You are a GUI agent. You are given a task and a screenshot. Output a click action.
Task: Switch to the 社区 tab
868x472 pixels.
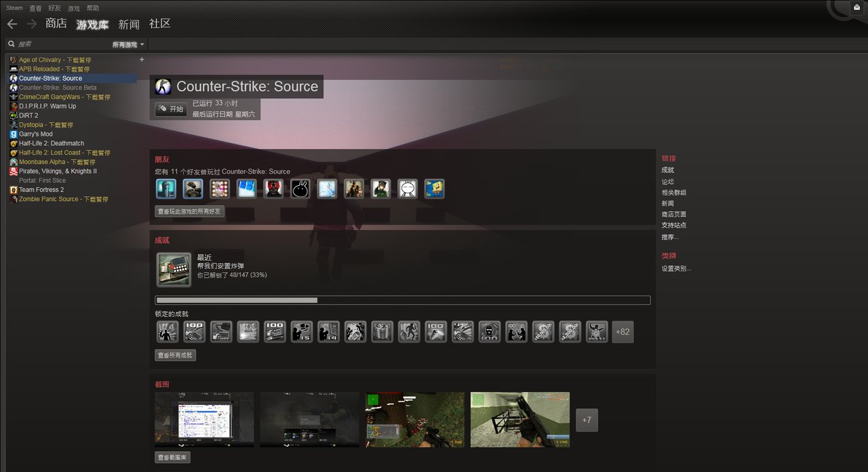(160, 24)
